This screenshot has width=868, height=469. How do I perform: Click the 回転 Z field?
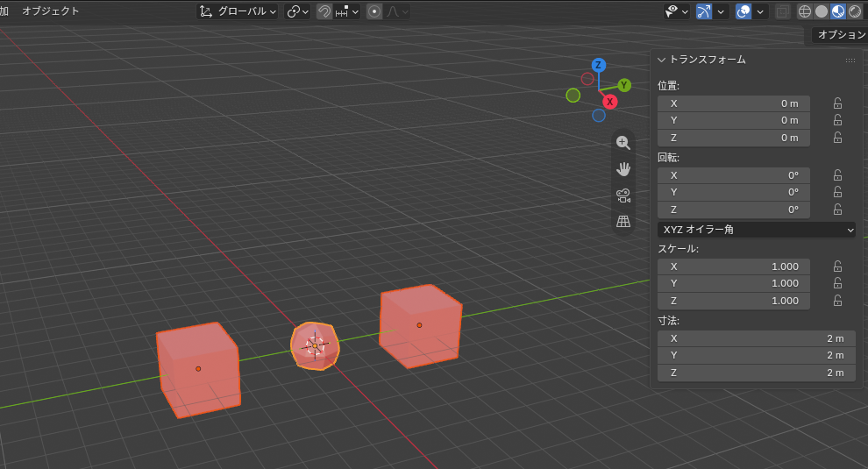tap(734, 210)
